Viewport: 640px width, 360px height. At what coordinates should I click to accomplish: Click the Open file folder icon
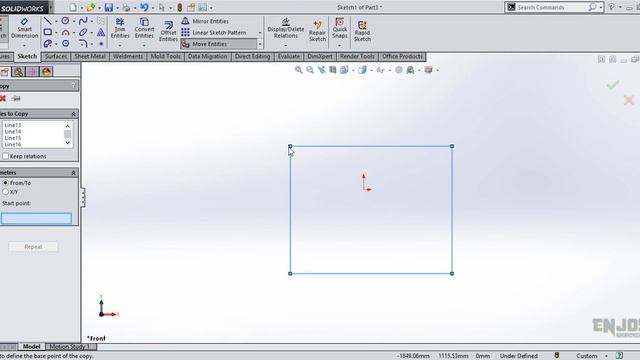[91, 7]
